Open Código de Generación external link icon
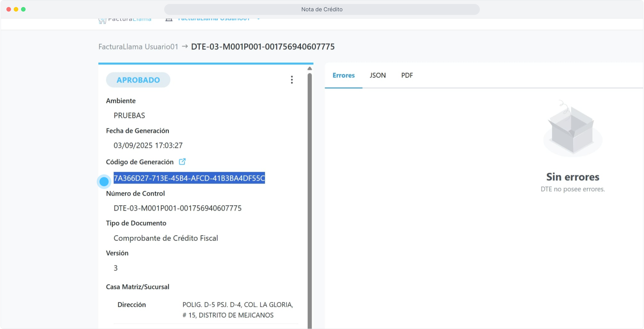 182,162
